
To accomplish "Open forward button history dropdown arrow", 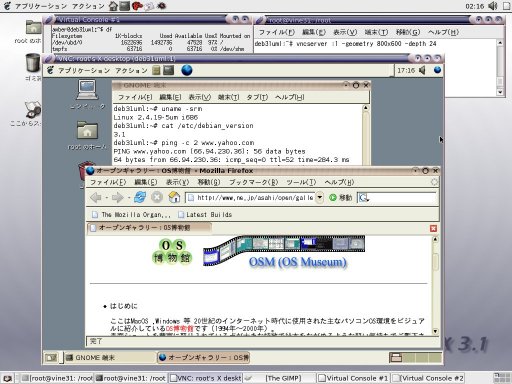I will [129, 198].
